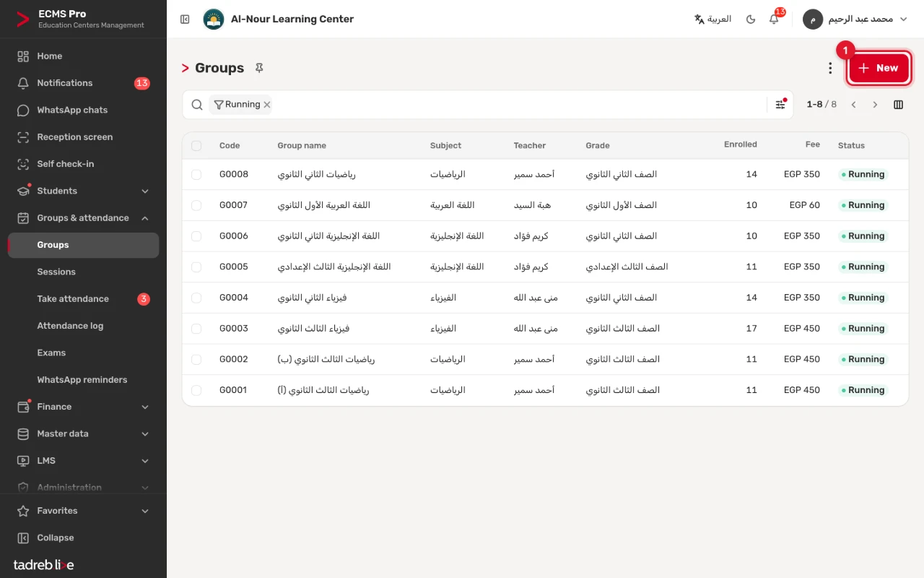The image size is (924, 578).
Task: Sort by the Enrolled column header
Action: point(740,144)
